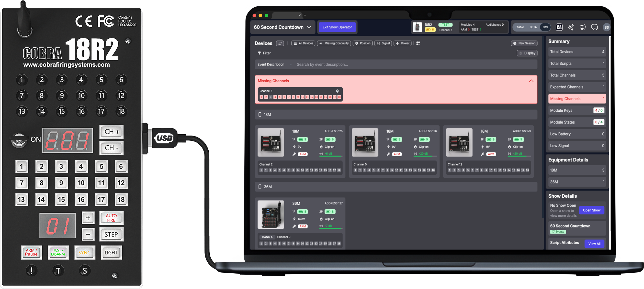This screenshot has width=644, height=289.
Task: Click the CA language icon
Action: click(559, 27)
